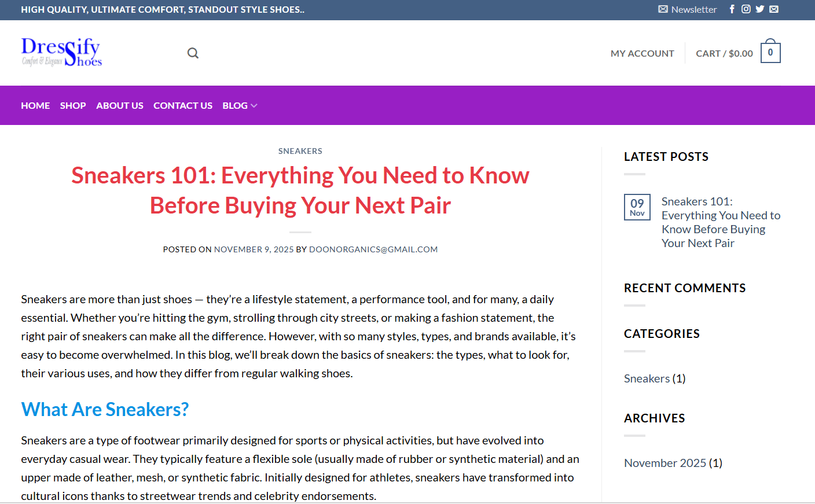
Task: Click the email envelope icon at far right
Action: [774, 9]
